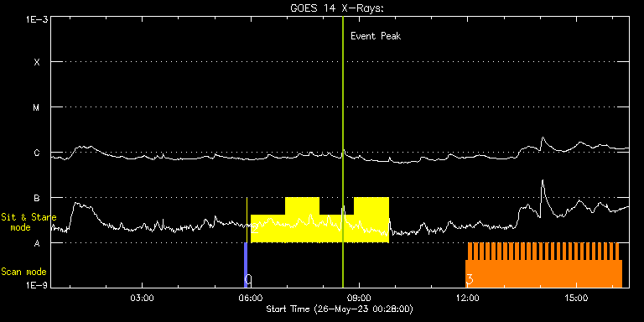Click the green Event Peak vertical line

tap(342, 152)
